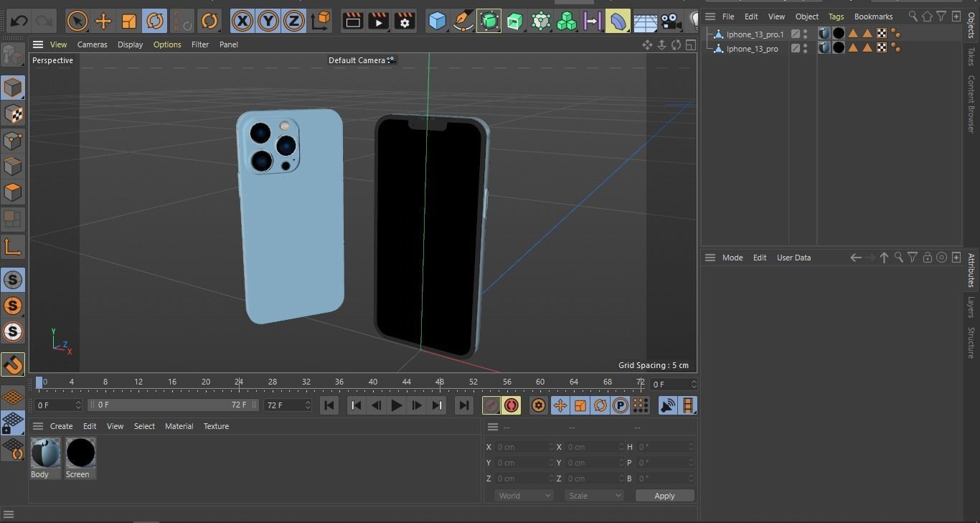Enable Axis mode L-shaped icon
Image resolution: width=980 pixels, height=523 pixels.
pyautogui.click(x=12, y=248)
